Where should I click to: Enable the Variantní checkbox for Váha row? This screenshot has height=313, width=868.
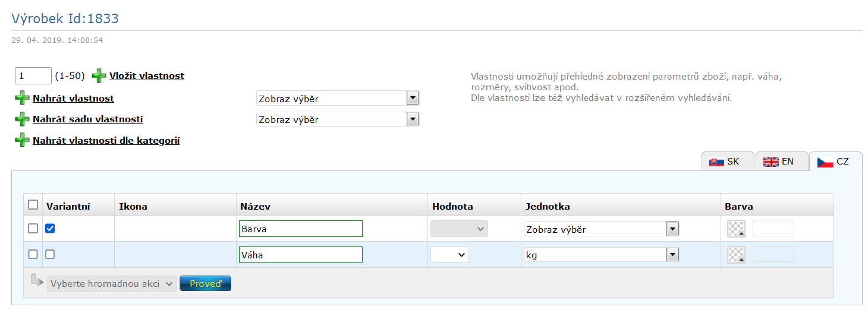51,254
